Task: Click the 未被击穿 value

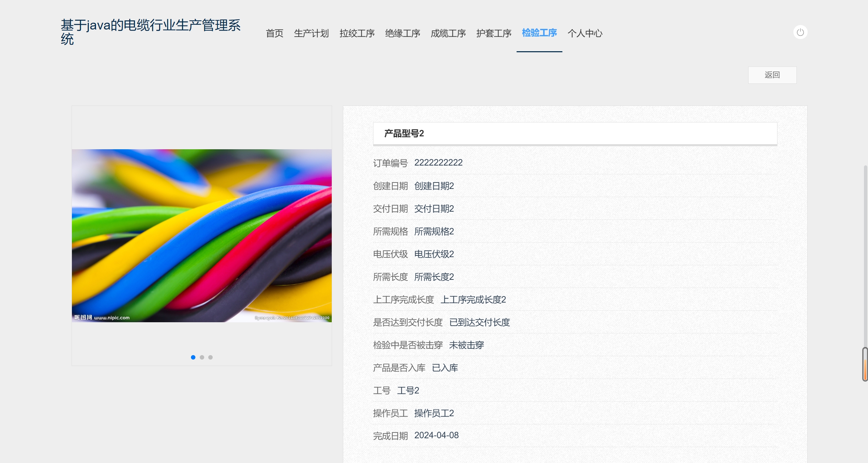Action: click(x=466, y=345)
